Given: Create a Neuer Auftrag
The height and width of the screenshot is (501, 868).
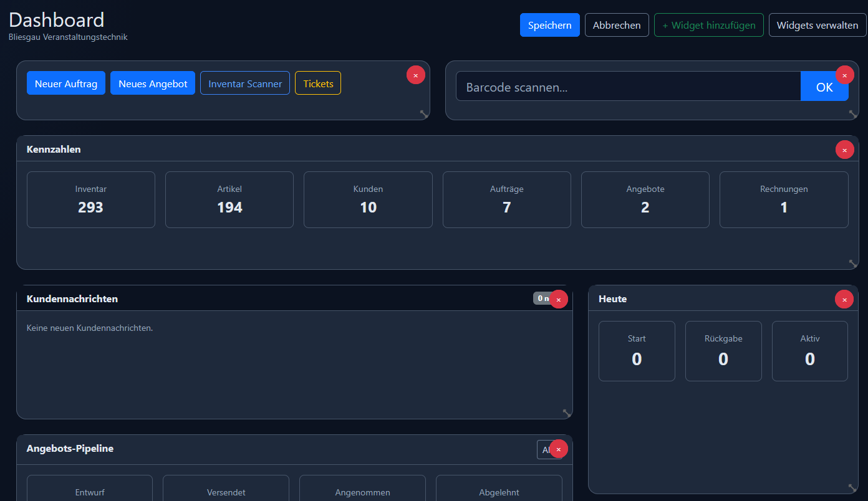Looking at the screenshot, I should click(x=66, y=83).
